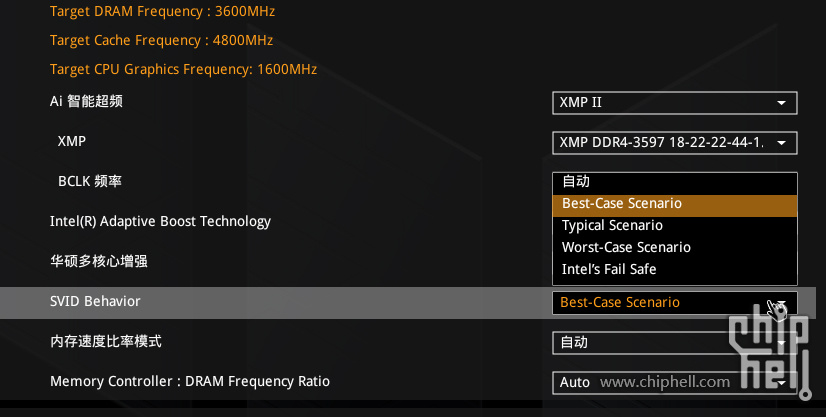Open the SVID Behavior value dropdown
This screenshot has height=417, width=826.
(674, 303)
